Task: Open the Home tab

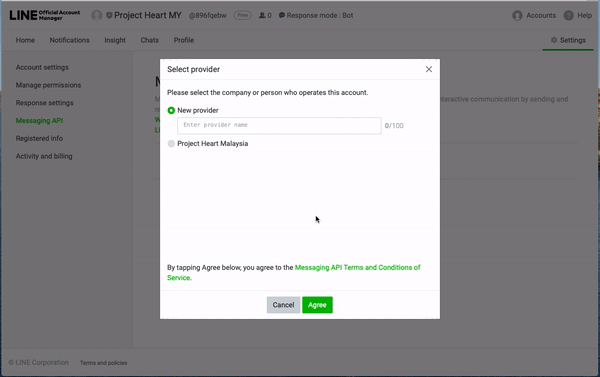Action: [25, 40]
